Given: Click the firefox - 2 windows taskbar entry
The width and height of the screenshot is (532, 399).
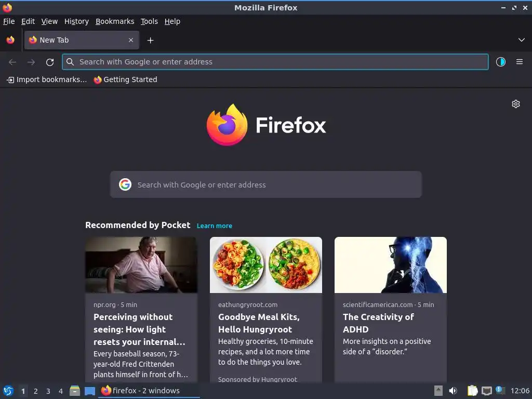Looking at the screenshot, I should (x=149, y=391).
